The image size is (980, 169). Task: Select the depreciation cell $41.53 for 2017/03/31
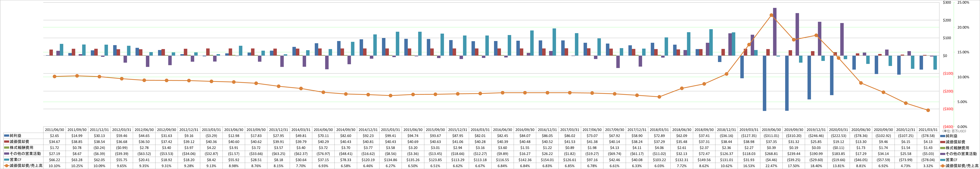coord(570,142)
